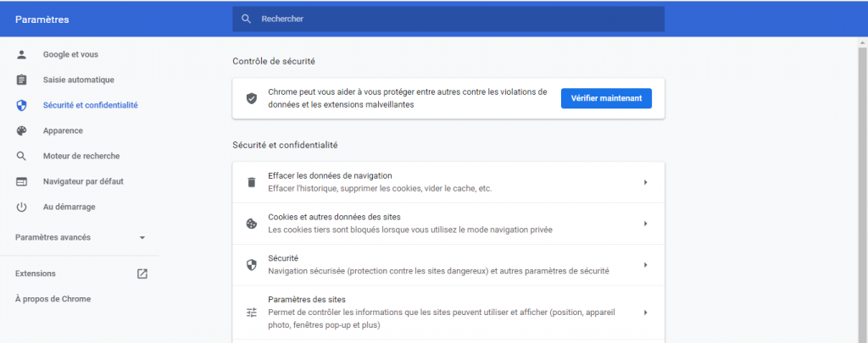Click the Apparence palette icon
Image resolution: width=868 pixels, height=343 pixels.
pos(22,130)
